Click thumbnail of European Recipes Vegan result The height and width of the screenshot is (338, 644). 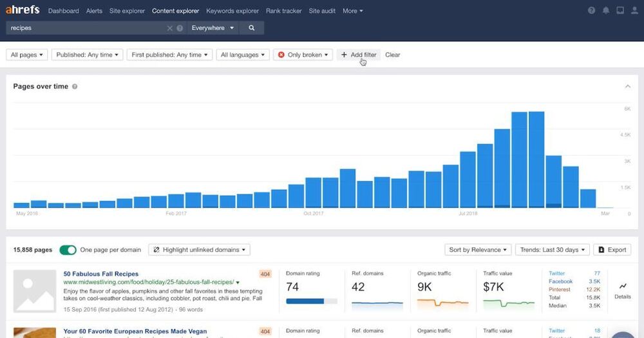click(x=35, y=333)
